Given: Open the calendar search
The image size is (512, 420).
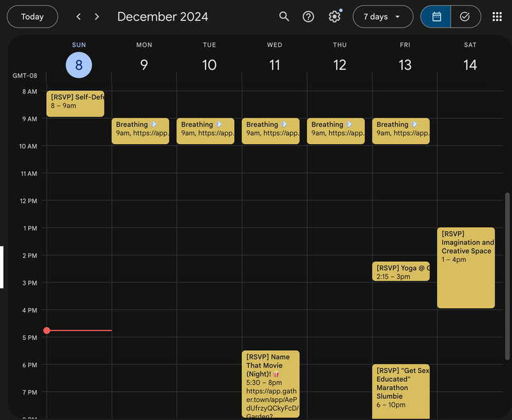Looking at the screenshot, I should click(x=284, y=17).
